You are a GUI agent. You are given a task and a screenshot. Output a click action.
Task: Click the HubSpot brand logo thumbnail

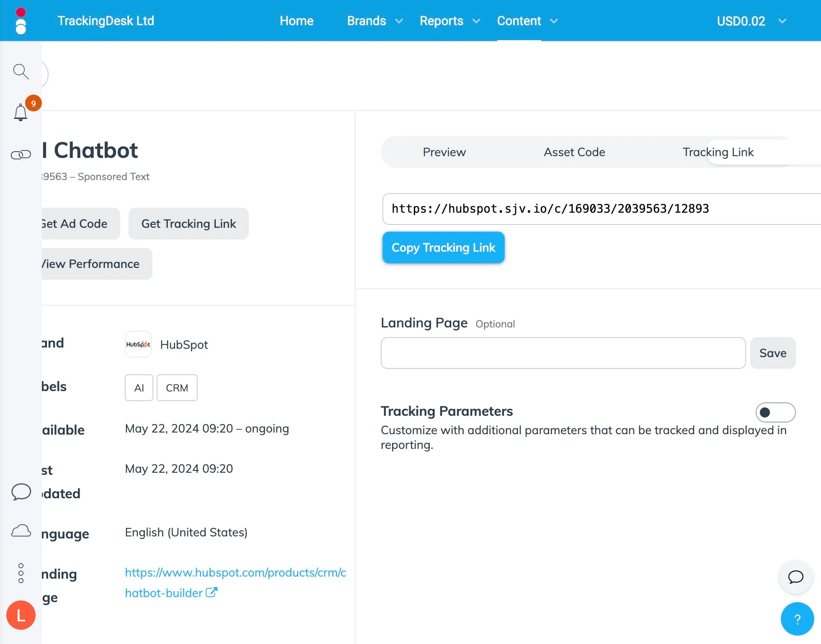[x=138, y=344]
